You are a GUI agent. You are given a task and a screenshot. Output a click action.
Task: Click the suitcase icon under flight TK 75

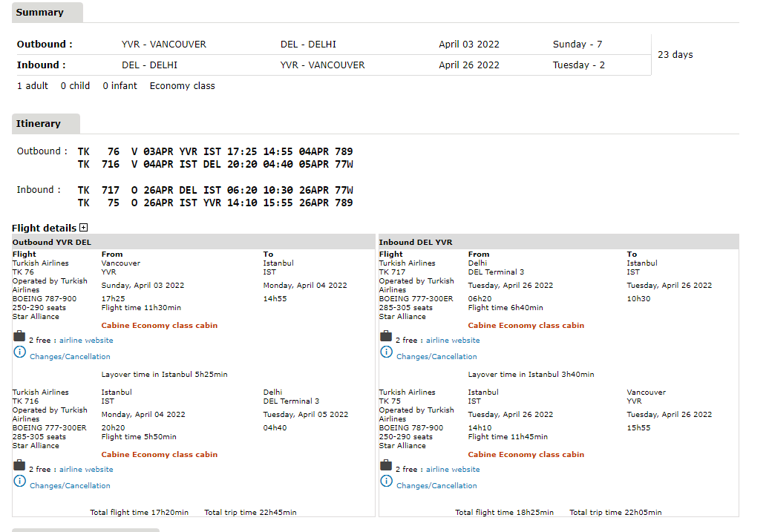point(386,466)
